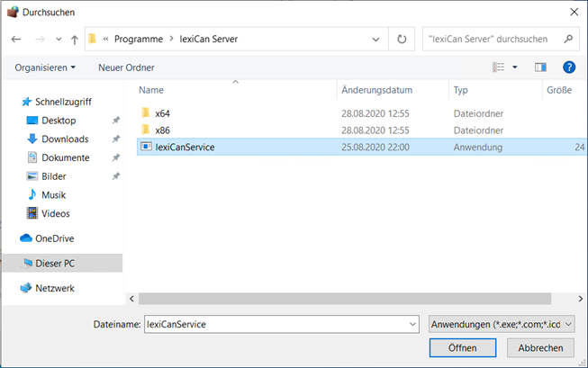The image size is (588, 368).
Task: Refresh the lexiCan Server folder view
Action: (x=402, y=40)
